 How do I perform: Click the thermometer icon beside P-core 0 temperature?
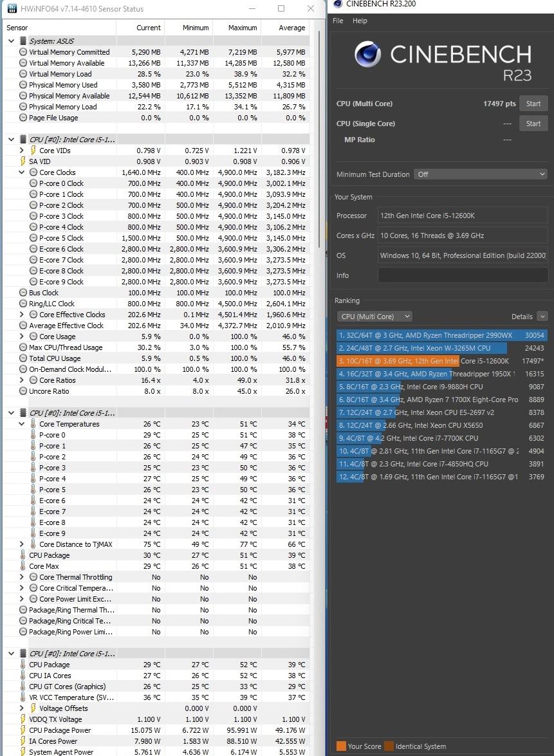pyautogui.click(x=33, y=435)
